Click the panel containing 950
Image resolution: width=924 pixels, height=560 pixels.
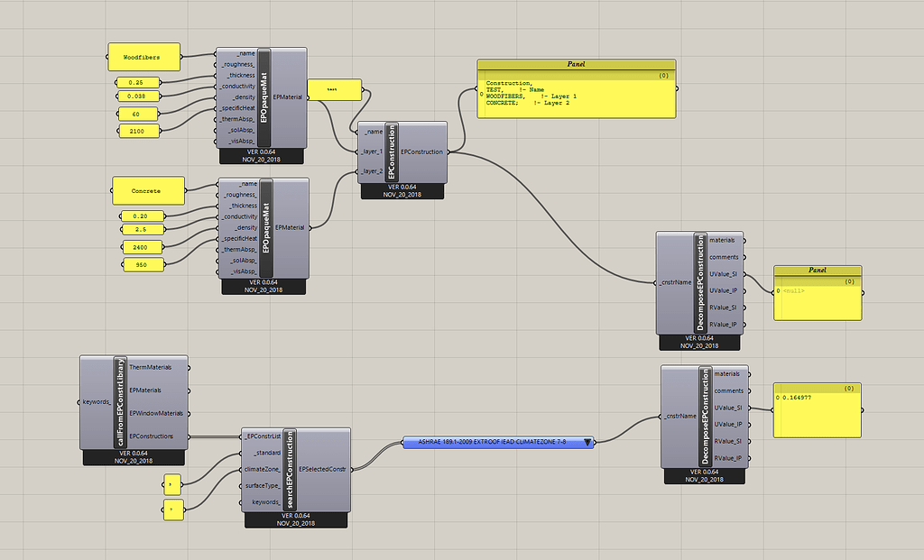pos(143,265)
